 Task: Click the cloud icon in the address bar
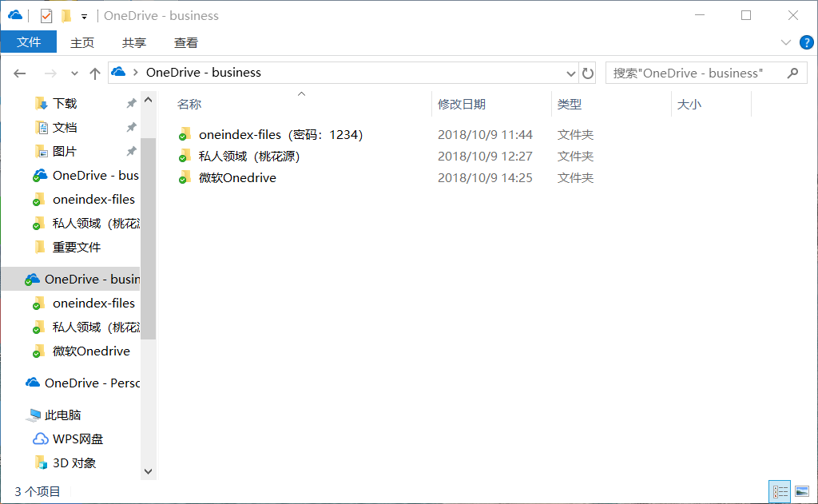click(x=119, y=72)
